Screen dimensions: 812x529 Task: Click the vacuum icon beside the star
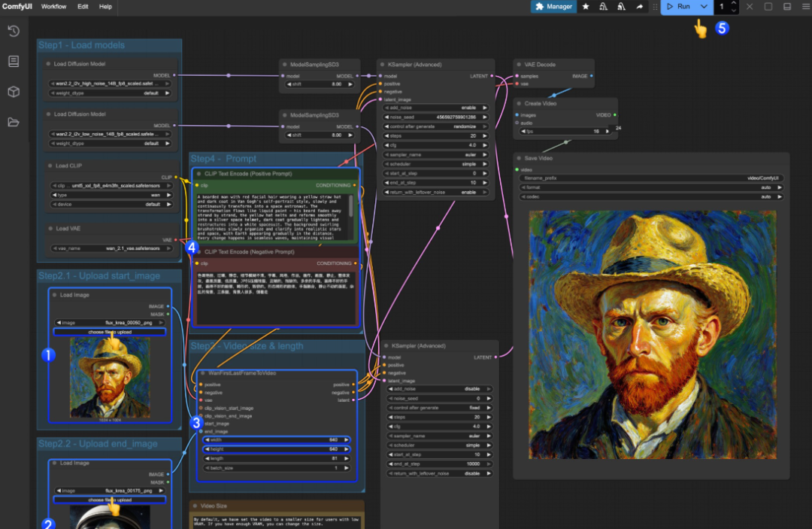[603, 7]
